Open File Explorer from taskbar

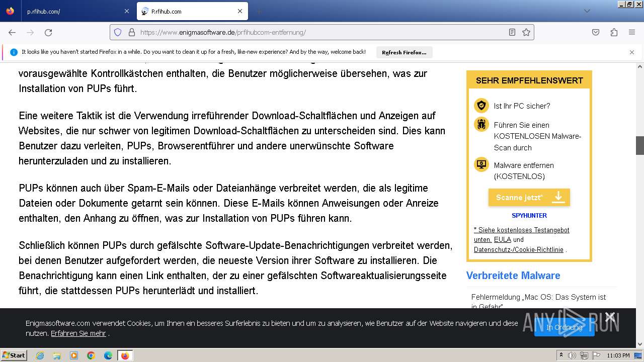[57, 355]
